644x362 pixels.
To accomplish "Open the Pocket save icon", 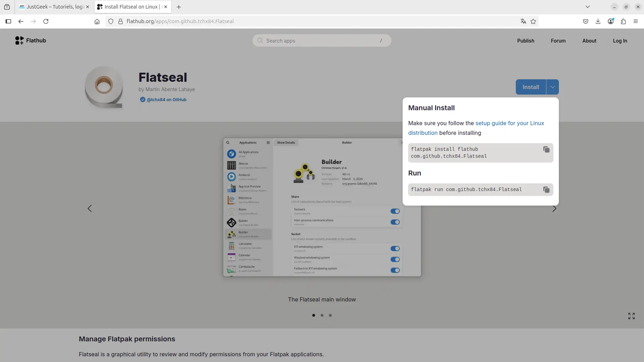I will [x=586, y=21].
